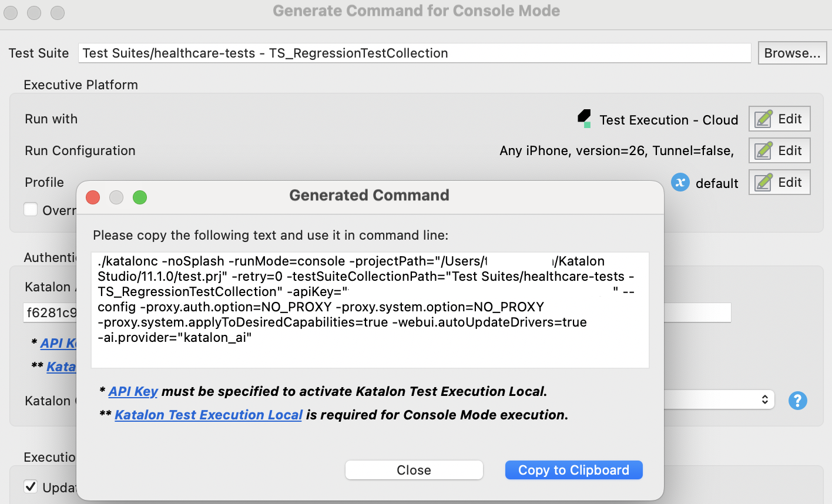This screenshot has height=504, width=832.
Task: Open help via the blue question mark
Action: pos(798,400)
